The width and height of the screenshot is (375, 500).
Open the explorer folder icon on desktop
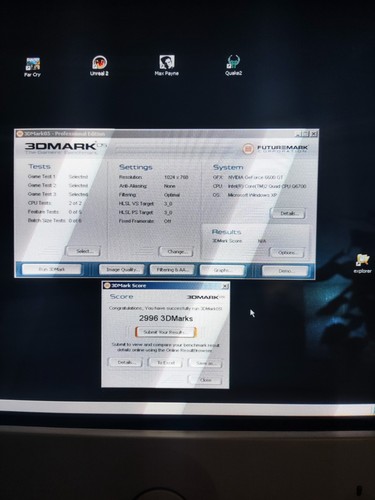coord(363,264)
